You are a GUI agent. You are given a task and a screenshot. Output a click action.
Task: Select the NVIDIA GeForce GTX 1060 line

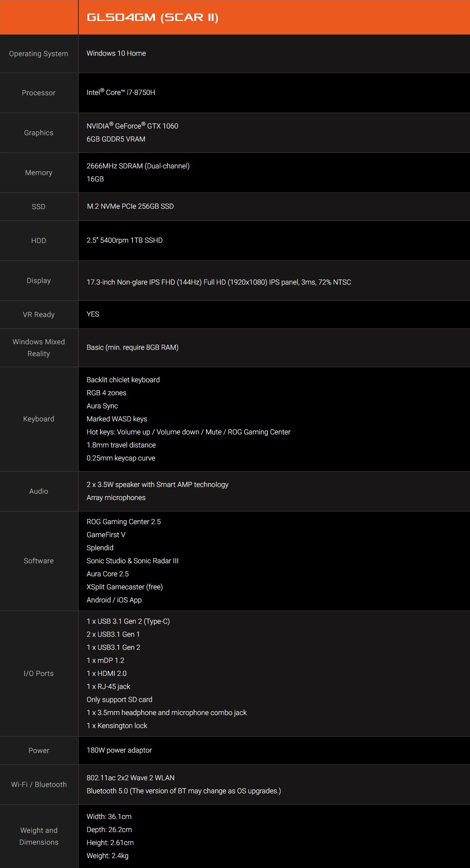[132, 126]
